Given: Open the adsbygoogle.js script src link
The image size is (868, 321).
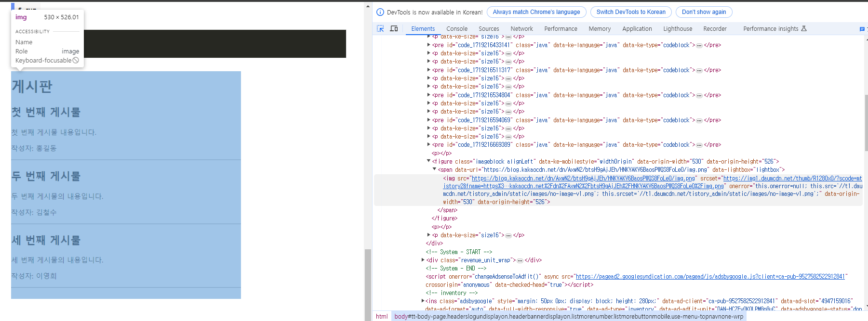Looking at the screenshot, I should (710, 277).
